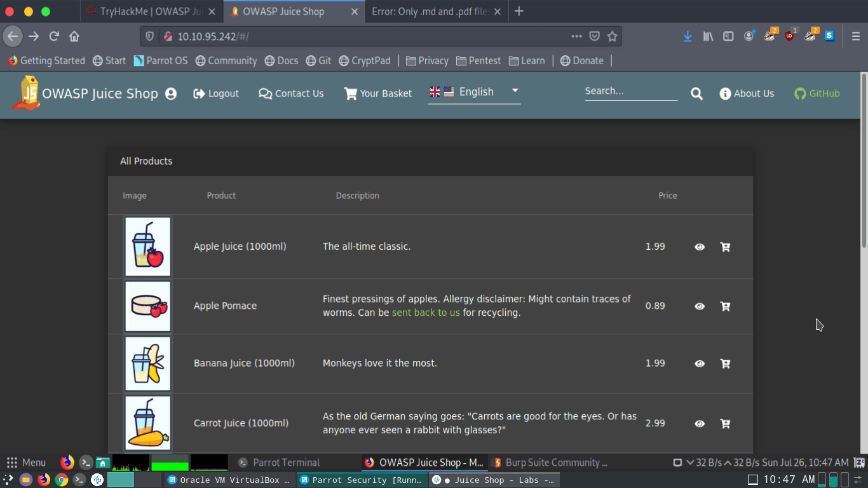
Task: Open the Parrot Menu in the panel
Action: [26, 463]
